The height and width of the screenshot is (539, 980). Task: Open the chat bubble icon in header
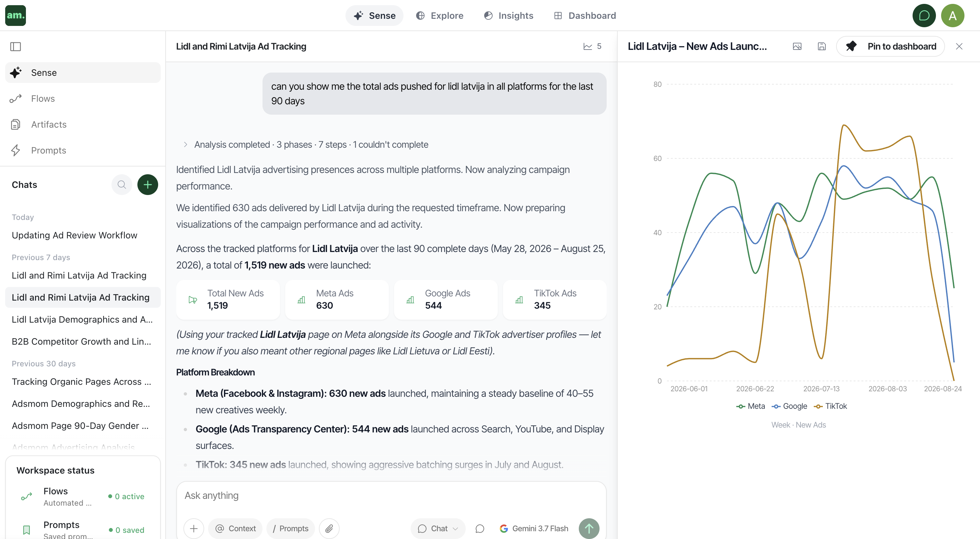[x=924, y=16]
